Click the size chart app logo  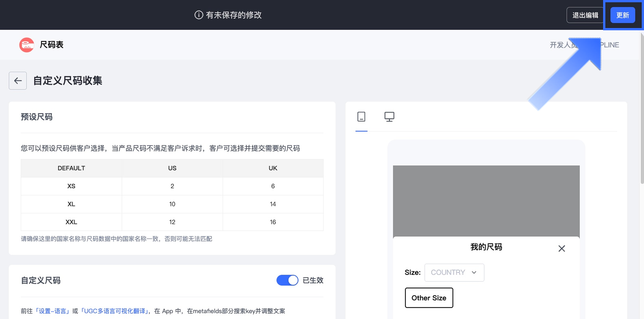point(27,45)
